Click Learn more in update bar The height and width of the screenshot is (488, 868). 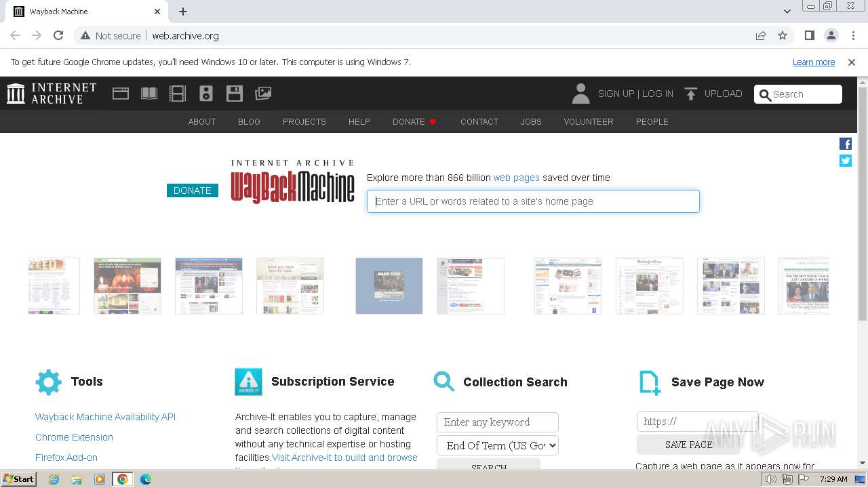[x=814, y=62]
